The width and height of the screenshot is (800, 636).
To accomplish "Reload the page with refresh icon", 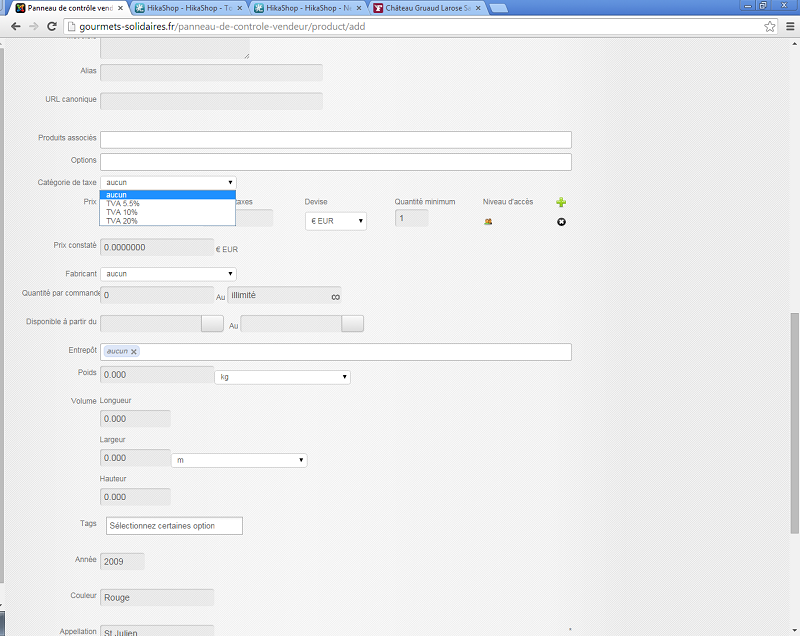I will 52,27.
